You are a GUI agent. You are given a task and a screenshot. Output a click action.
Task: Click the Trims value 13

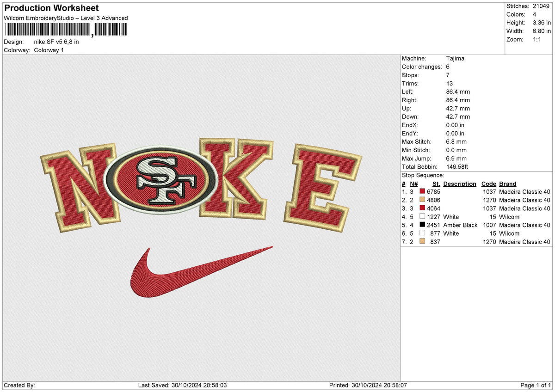pyautogui.click(x=450, y=84)
